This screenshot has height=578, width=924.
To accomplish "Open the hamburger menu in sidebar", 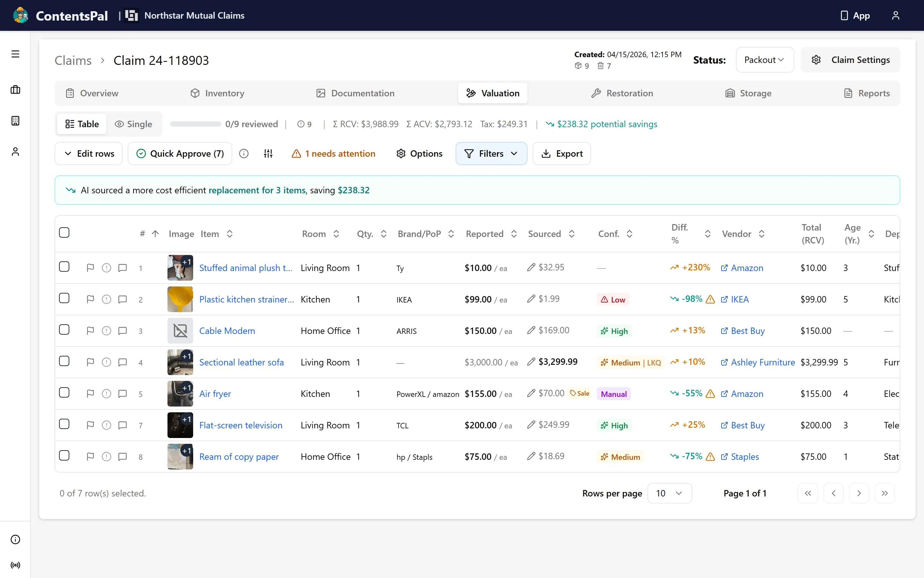I will [x=15, y=54].
